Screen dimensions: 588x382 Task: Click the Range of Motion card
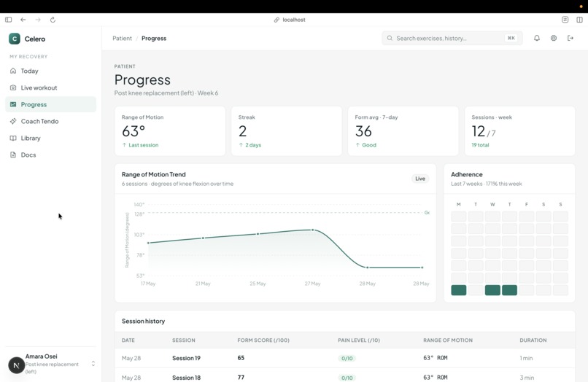(x=170, y=130)
